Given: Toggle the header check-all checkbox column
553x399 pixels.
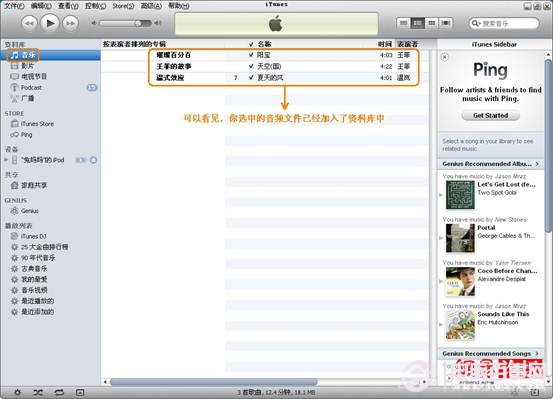Looking at the screenshot, I should (251, 44).
